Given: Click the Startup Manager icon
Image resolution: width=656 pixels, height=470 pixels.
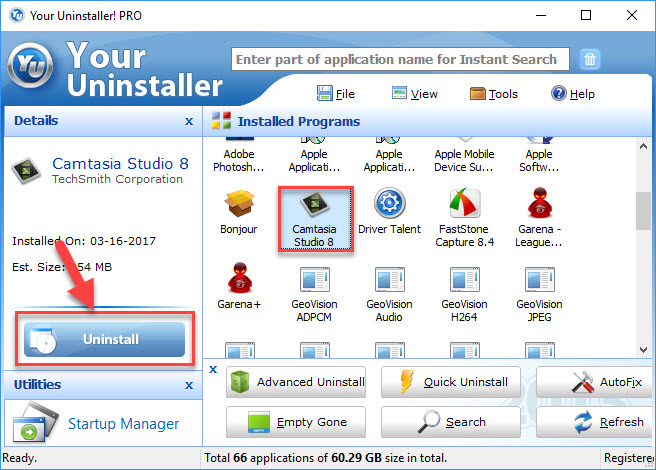Looking at the screenshot, I should point(36,422).
